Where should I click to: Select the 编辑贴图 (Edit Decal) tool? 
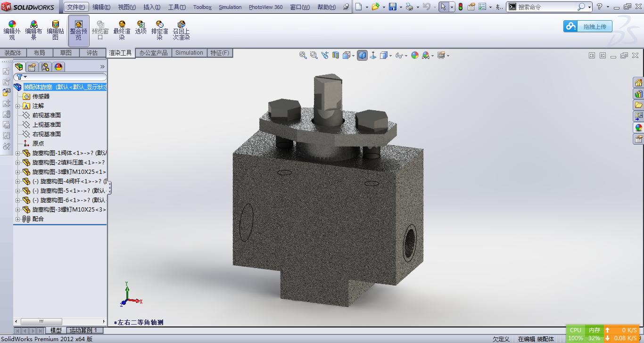[56, 31]
